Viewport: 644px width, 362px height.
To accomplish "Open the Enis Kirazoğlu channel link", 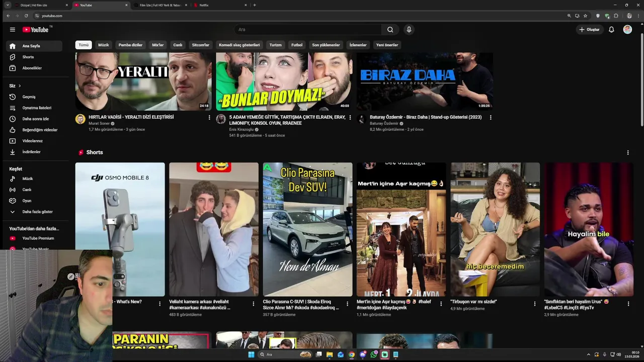I will tap(242, 129).
